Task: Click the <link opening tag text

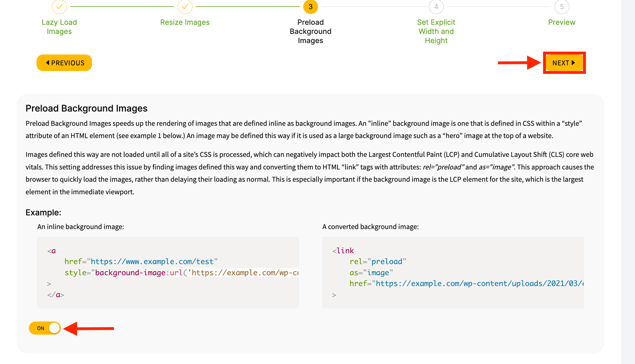Action: (343, 251)
